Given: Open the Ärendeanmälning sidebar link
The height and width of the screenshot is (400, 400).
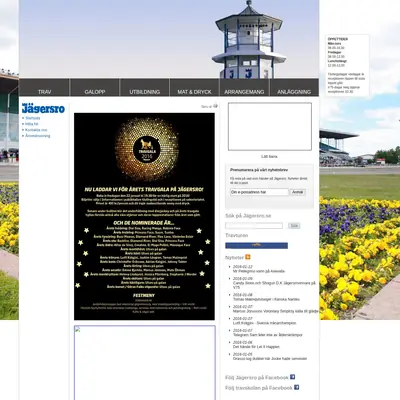Looking at the screenshot, I should (38, 136).
